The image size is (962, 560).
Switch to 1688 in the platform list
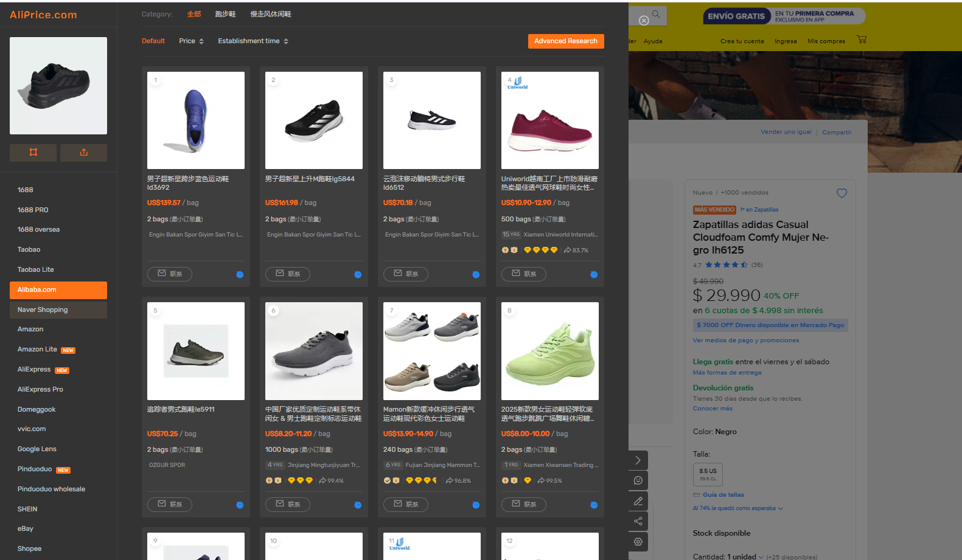click(58, 190)
